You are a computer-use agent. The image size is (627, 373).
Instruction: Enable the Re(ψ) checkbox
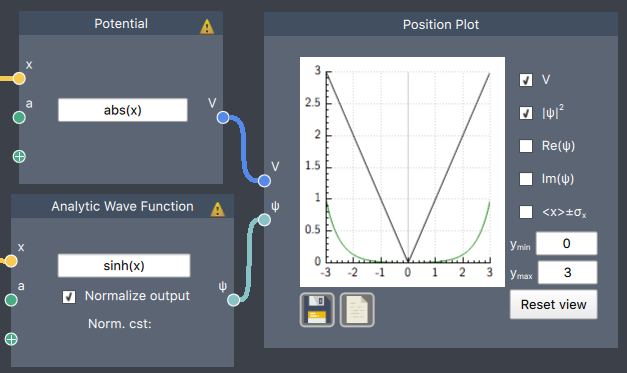[526, 146]
